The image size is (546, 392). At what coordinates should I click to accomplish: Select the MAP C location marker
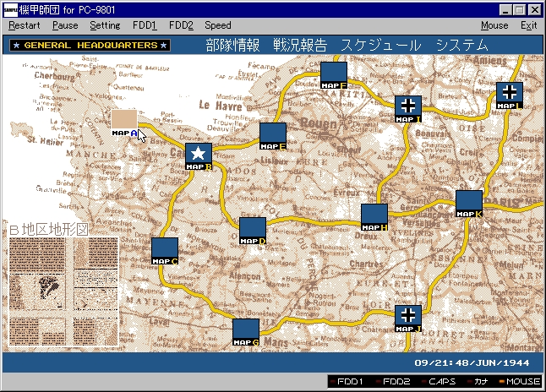165,249
